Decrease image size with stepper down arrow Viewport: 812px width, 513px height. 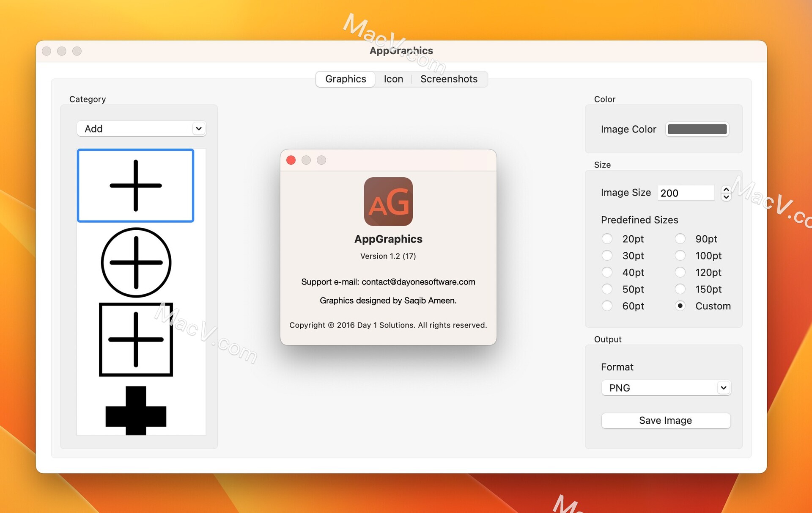tap(726, 197)
